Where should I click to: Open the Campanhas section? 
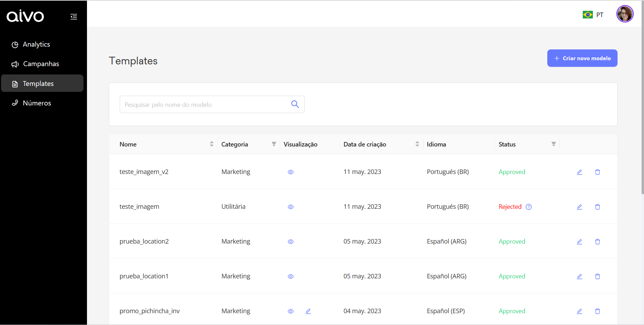(x=41, y=64)
